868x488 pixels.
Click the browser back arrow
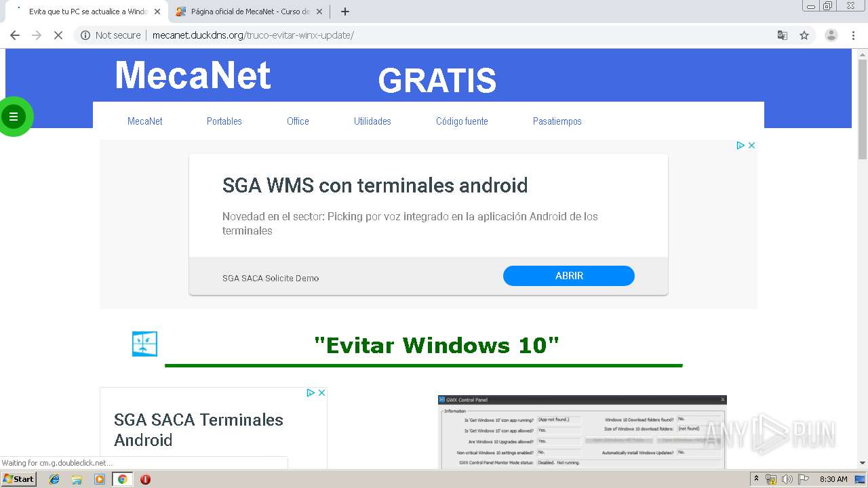pyautogui.click(x=15, y=35)
